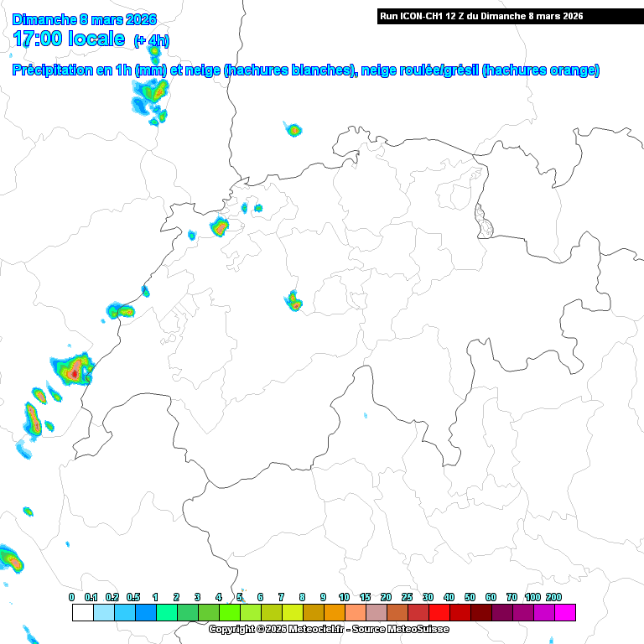
Task: Click the light blue swatch between 0.1 and 0.2
Action: [103, 613]
